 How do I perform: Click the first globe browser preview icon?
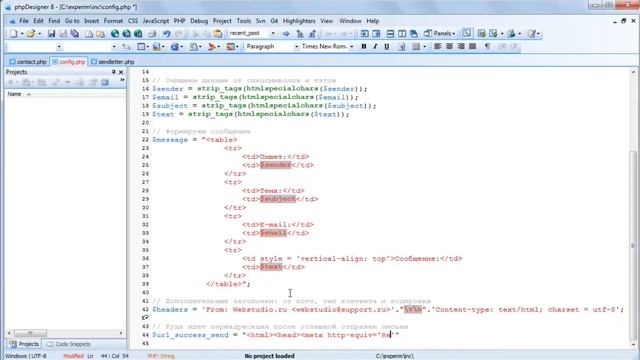tap(115, 34)
